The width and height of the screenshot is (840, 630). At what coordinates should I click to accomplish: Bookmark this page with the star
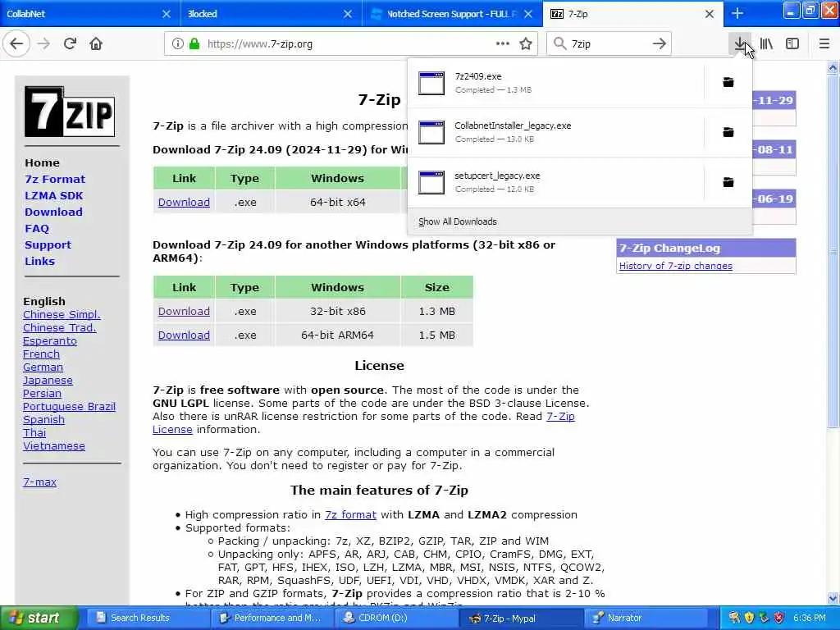click(x=526, y=44)
